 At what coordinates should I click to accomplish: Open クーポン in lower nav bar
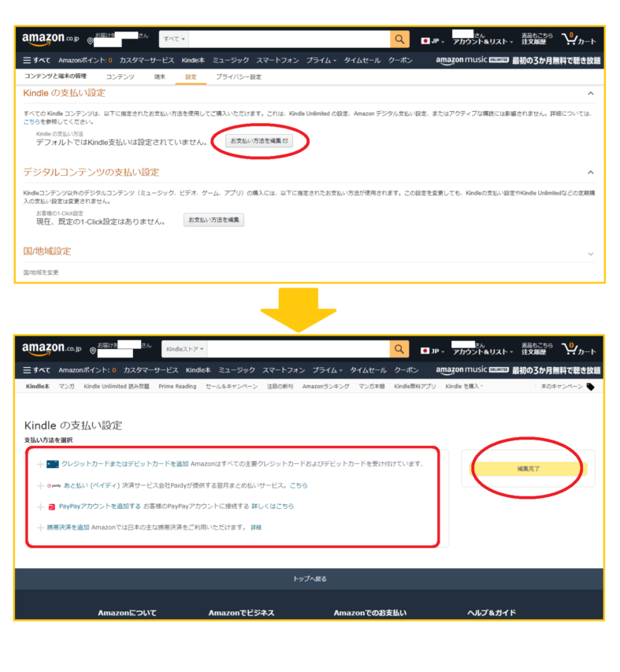[407, 370]
